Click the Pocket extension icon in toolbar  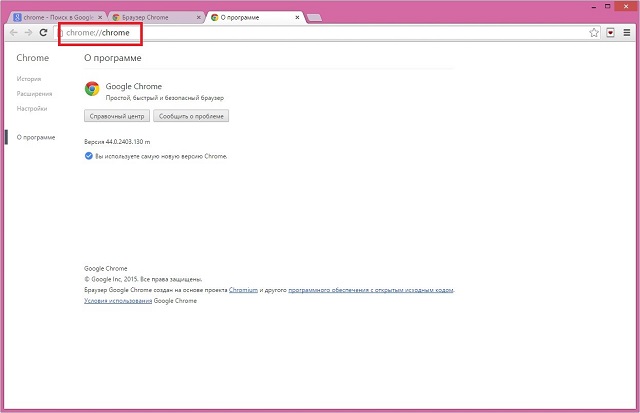coord(610,33)
